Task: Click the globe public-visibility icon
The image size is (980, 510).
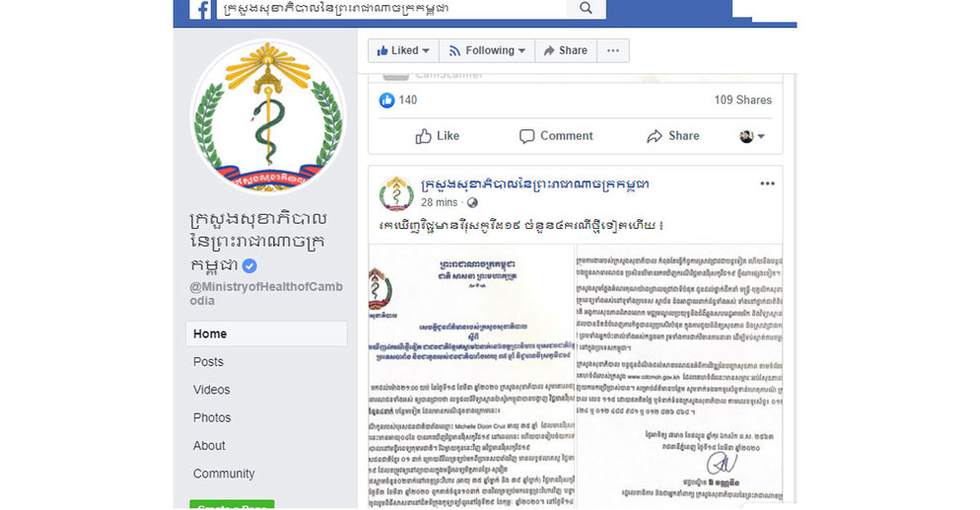Action: tap(472, 202)
